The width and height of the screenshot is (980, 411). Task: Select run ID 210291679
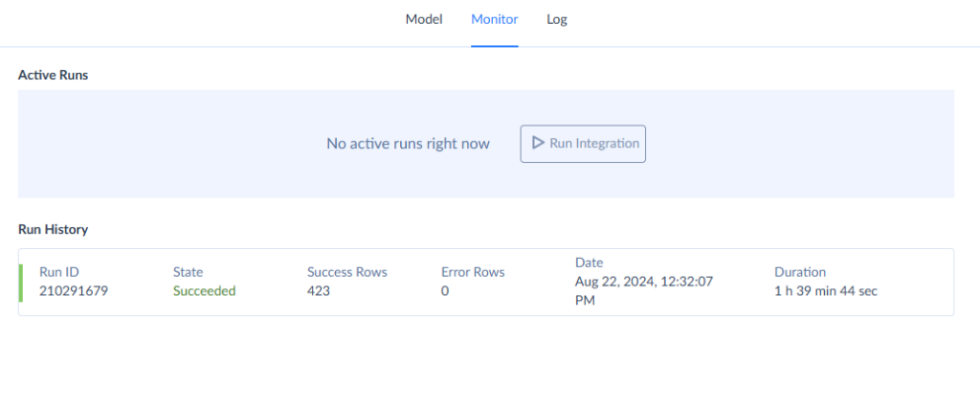74,291
